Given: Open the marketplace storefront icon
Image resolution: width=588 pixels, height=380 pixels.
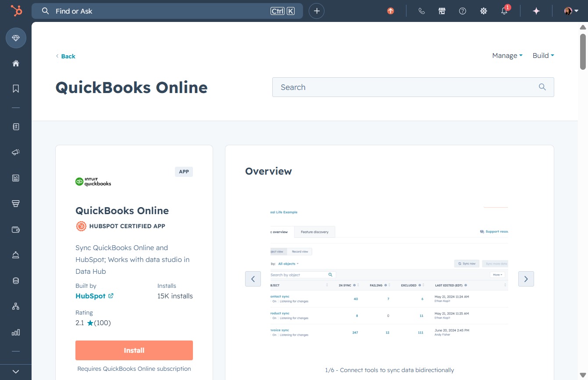Looking at the screenshot, I should tap(442, 11).
